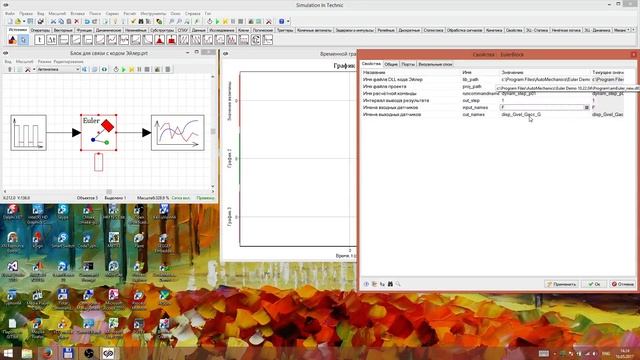Open the touch keyboard tray icon
The width and height of the screenshot is (640, 360).
tap(544, 353)
